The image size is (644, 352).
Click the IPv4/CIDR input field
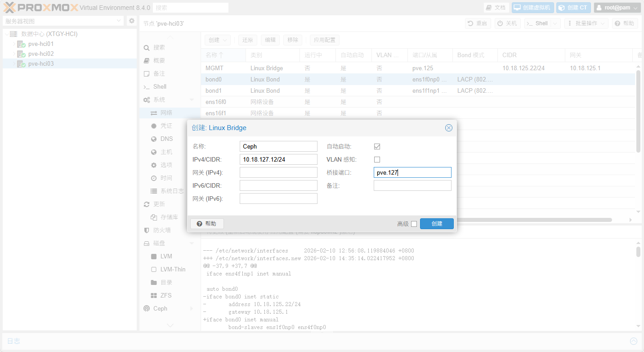pyautogui.click(x=278, y=159)
